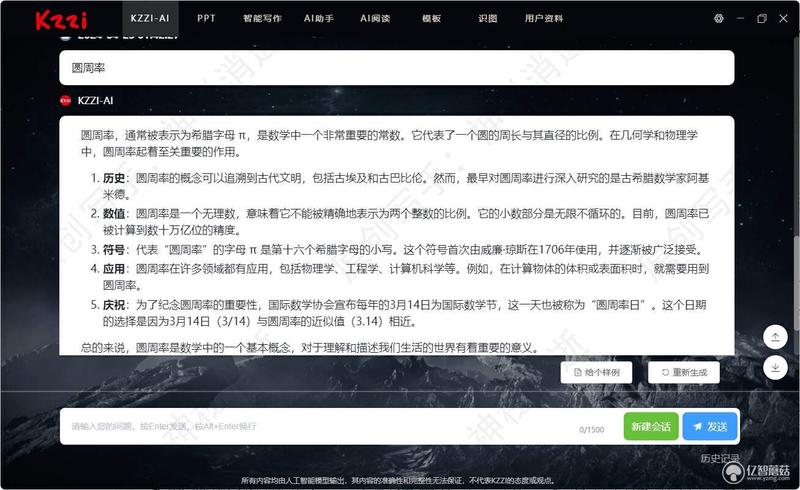Open 历史记录 history link
The height and width of the screenshot is (490, 800).
(720, 458)
